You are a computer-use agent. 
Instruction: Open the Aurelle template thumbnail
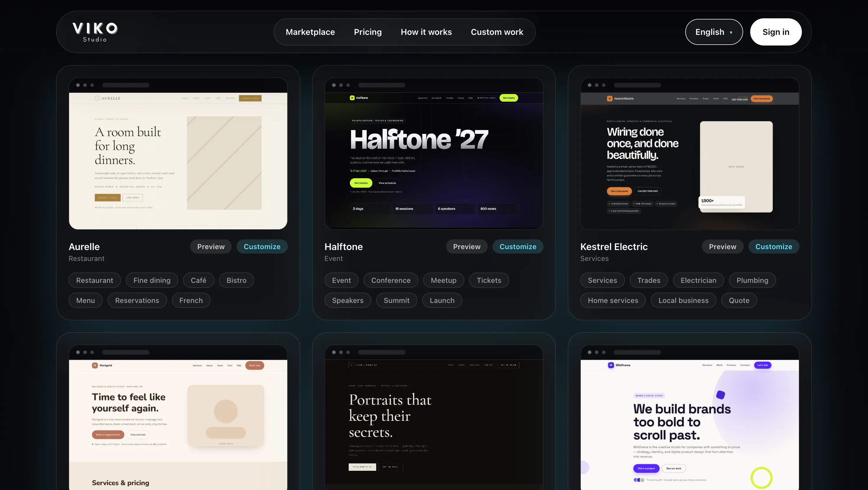pyautogui.click(x=178, y=154)
